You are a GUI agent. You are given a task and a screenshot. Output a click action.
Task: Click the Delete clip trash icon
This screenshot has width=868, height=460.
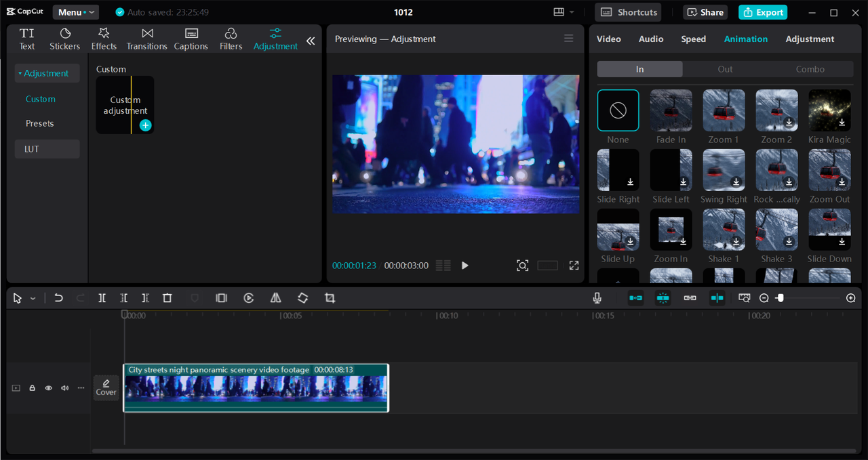pos(167,298)
